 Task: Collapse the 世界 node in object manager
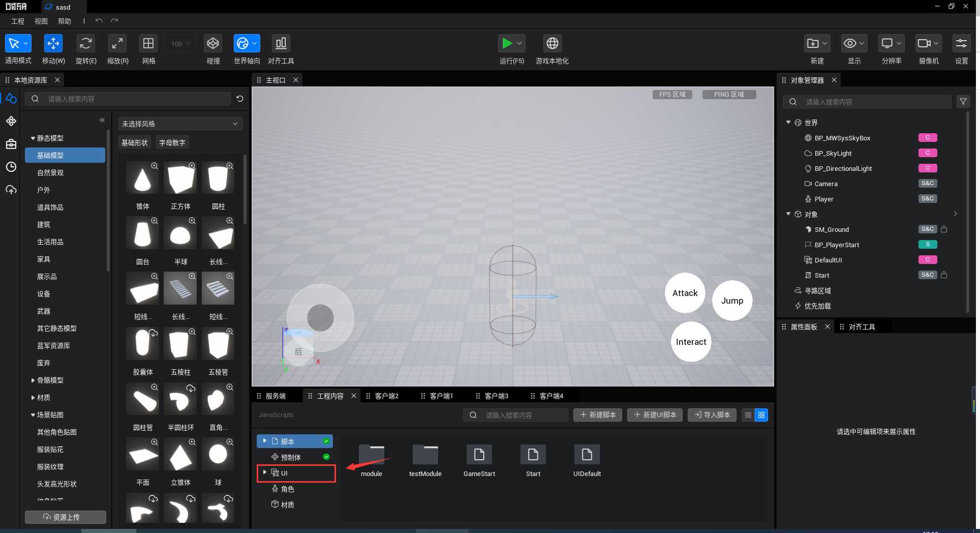pos(788,122)
